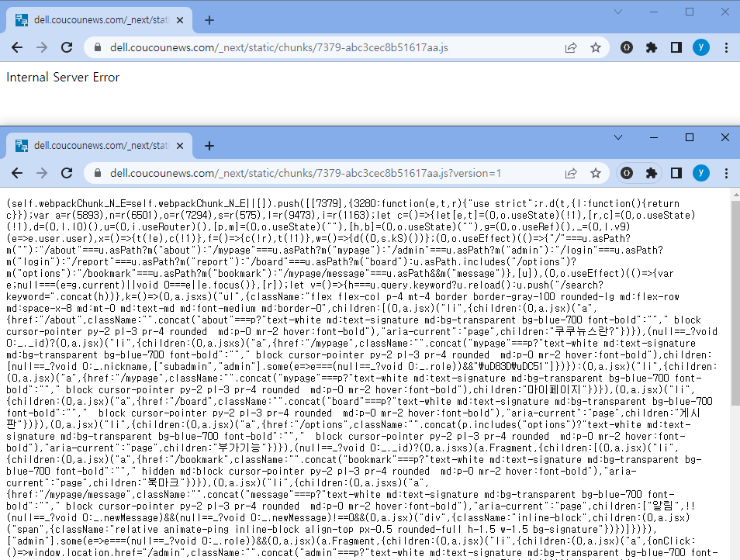The image size is (740, 560).
Task: Open a new tab in the JavaScript code window
Action: (209, 146)
